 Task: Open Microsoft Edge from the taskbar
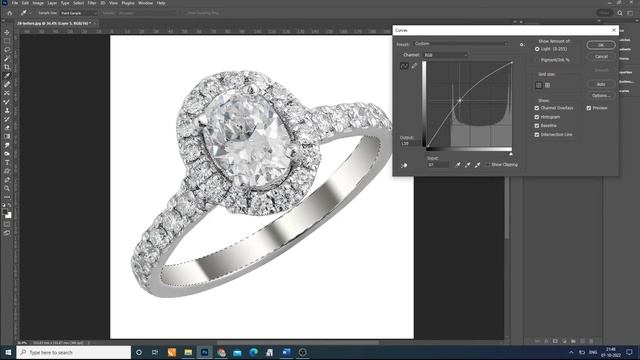[253, 352]
